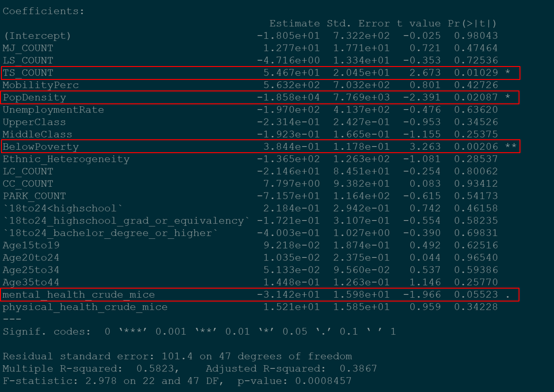Viewport: 554px width, 392px height.
Task: Click the PopDensity row label
Action: point(34,98)
